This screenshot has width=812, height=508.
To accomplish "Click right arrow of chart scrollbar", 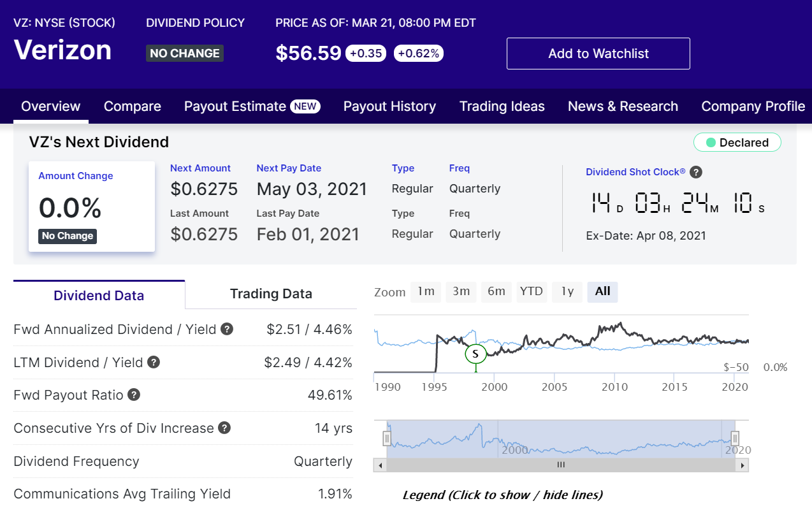I will [x=742, y=465].
